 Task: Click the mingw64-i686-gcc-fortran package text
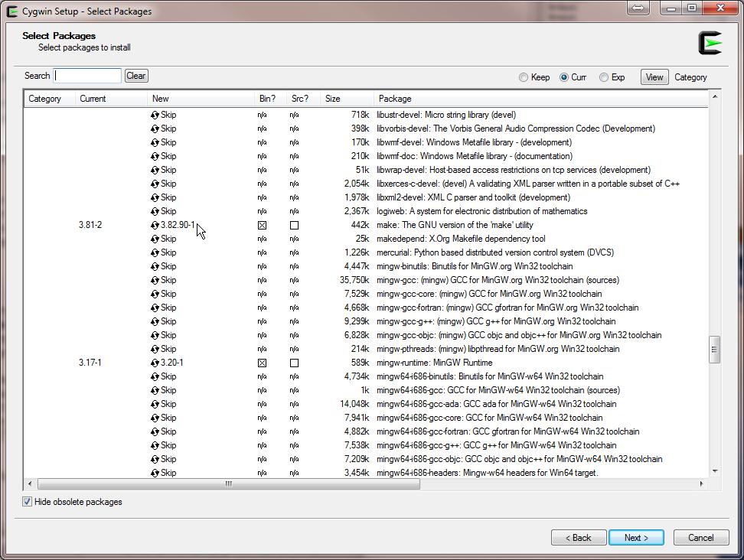(x=507, y=431)
